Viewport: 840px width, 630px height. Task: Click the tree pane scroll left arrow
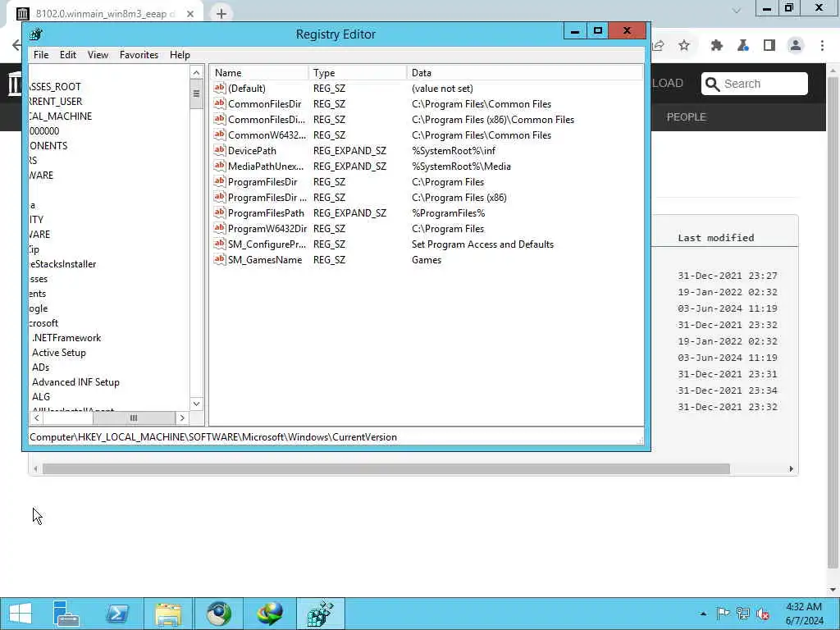point(36,418)
